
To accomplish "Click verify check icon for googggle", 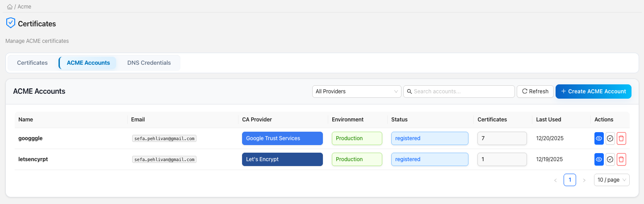I will point(610,138).
